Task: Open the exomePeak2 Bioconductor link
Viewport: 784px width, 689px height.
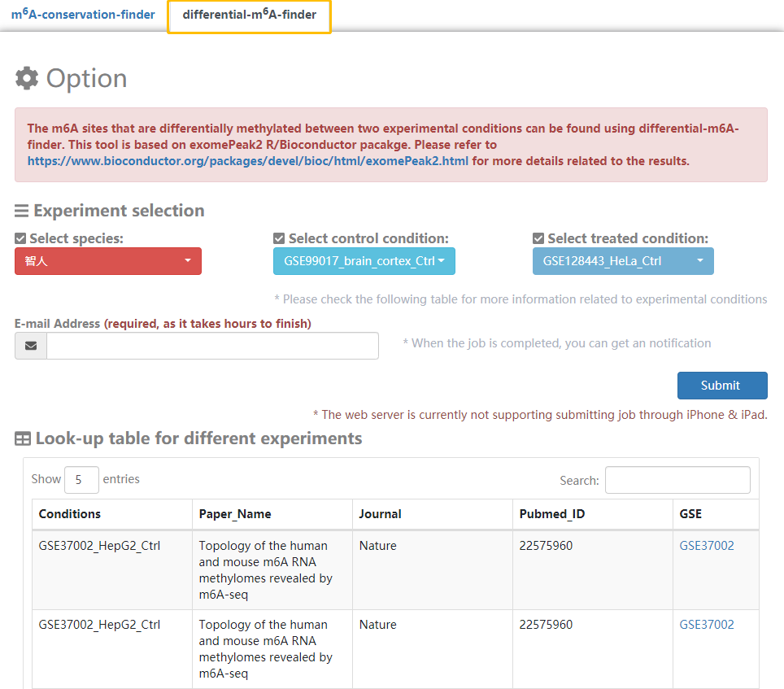Action: coord(248,161)
